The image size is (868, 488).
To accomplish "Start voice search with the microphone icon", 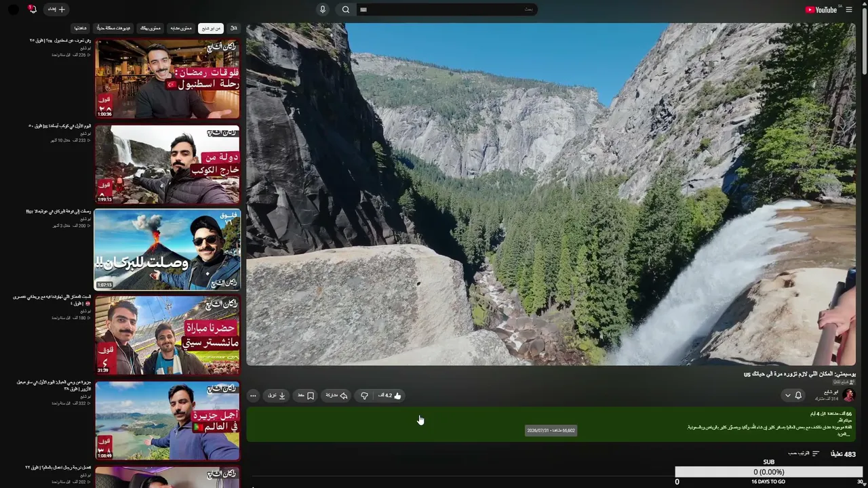I will pyautogui.click(x=322, y=9).
